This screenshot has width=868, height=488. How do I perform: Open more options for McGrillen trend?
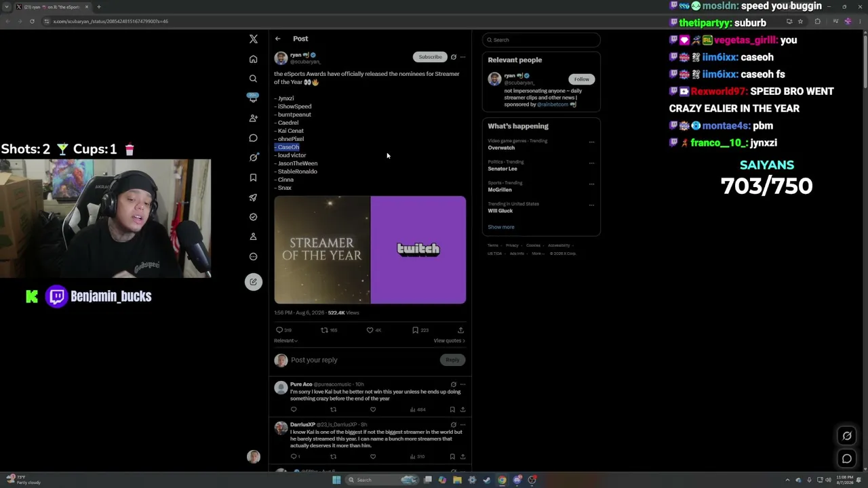[x=591, y=184]
